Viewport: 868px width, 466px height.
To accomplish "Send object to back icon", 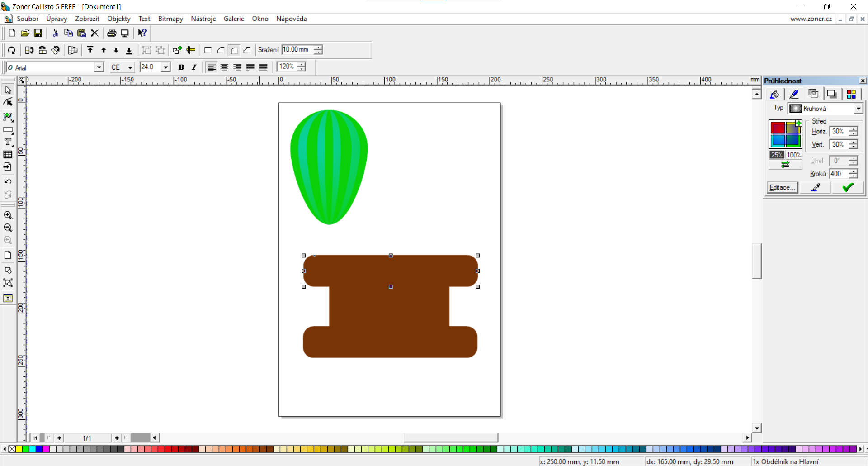I will [129, 50].
